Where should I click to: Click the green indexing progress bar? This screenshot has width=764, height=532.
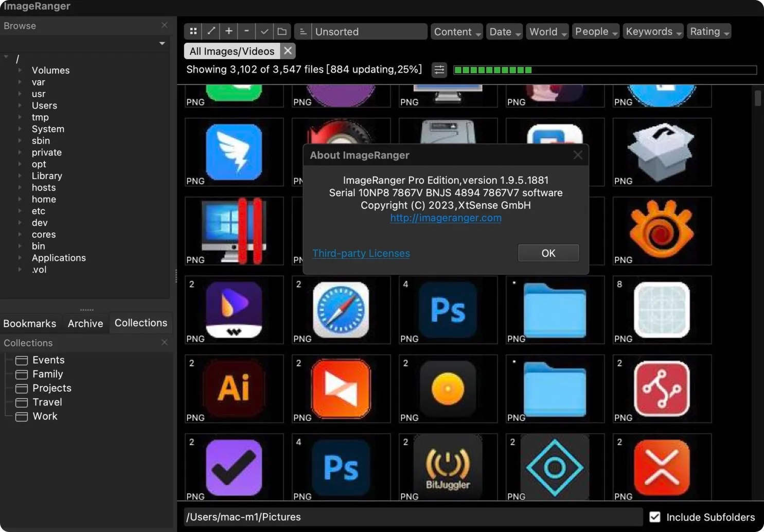(x=605, y=70)
